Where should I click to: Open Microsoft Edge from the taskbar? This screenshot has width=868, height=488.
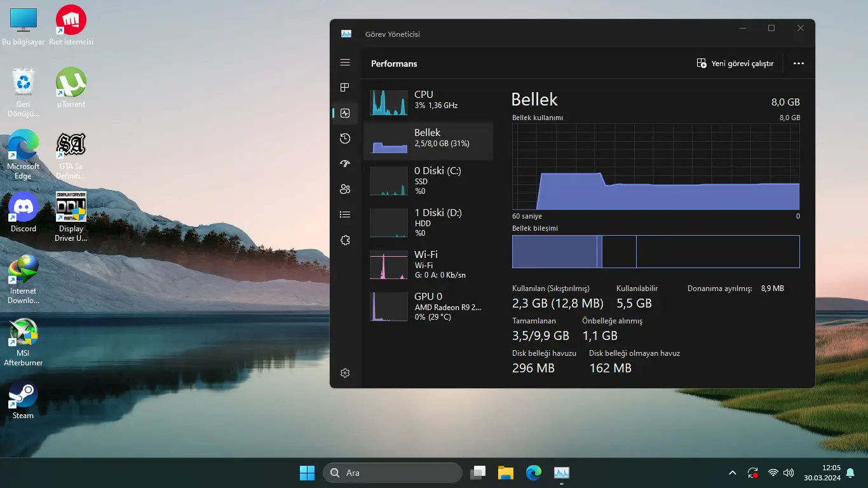(x=533, y=473)
